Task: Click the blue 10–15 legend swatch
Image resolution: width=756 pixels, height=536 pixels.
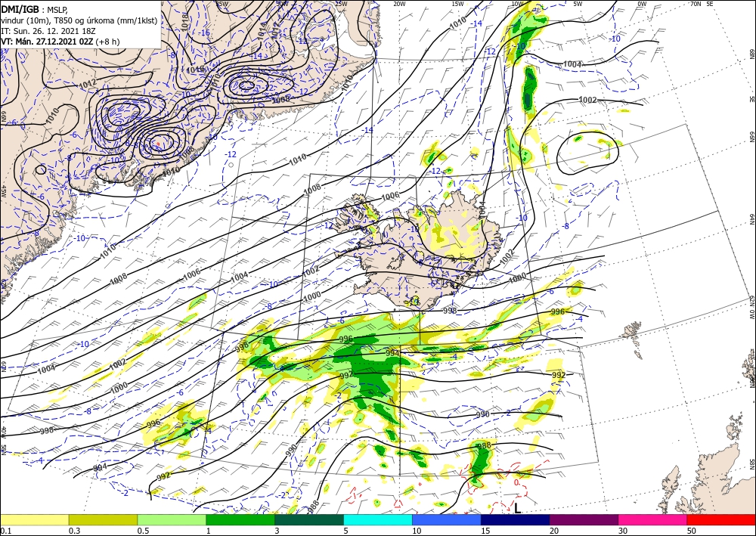Action: [x=447, y=519]
